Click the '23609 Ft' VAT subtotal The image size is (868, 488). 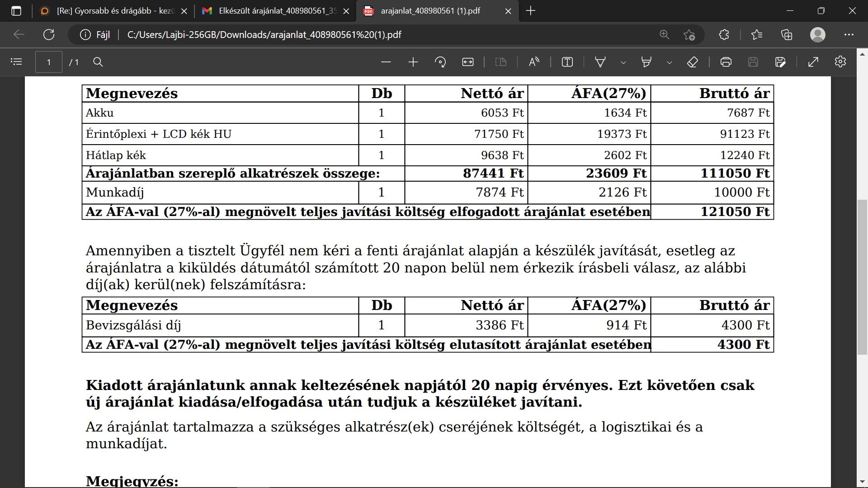(x=616, y=174)
